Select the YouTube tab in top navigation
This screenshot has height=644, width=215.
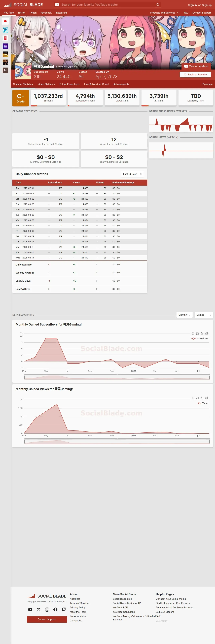click(9, 13)
